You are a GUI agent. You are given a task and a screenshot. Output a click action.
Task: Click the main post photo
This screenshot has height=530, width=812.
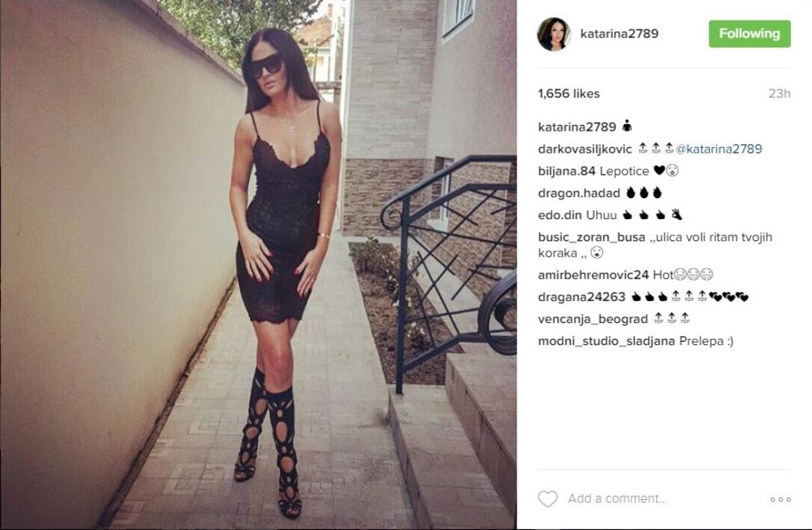point(258,265)
